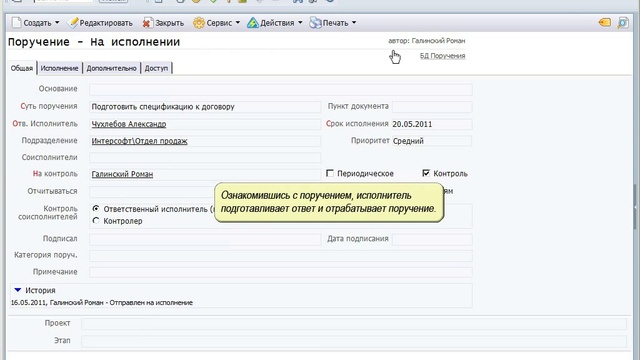
Task: Click the orange tag icon in toolbar
Action: (604, 22)
